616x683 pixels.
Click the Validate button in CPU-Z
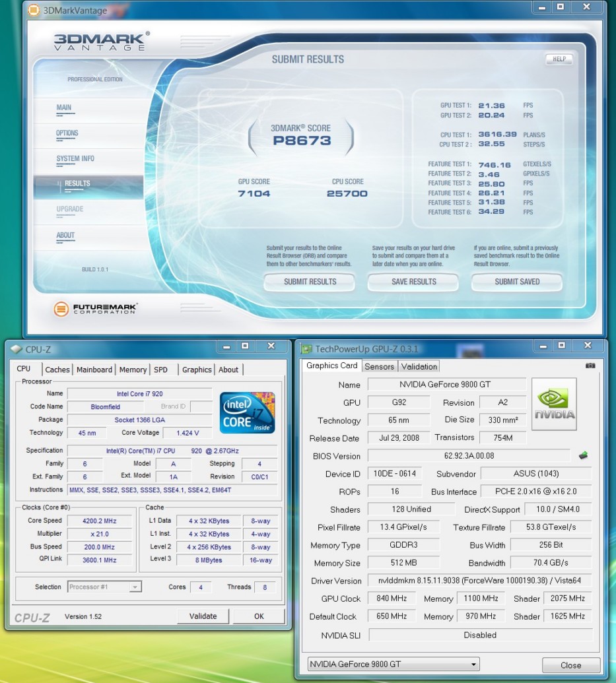tap(203, 616)
